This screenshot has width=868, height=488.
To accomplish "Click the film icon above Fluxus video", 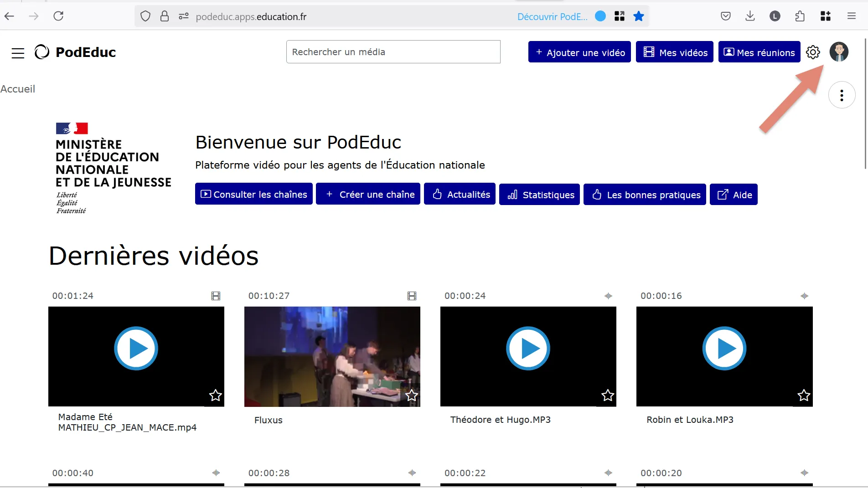I will (x=412, y=296).
